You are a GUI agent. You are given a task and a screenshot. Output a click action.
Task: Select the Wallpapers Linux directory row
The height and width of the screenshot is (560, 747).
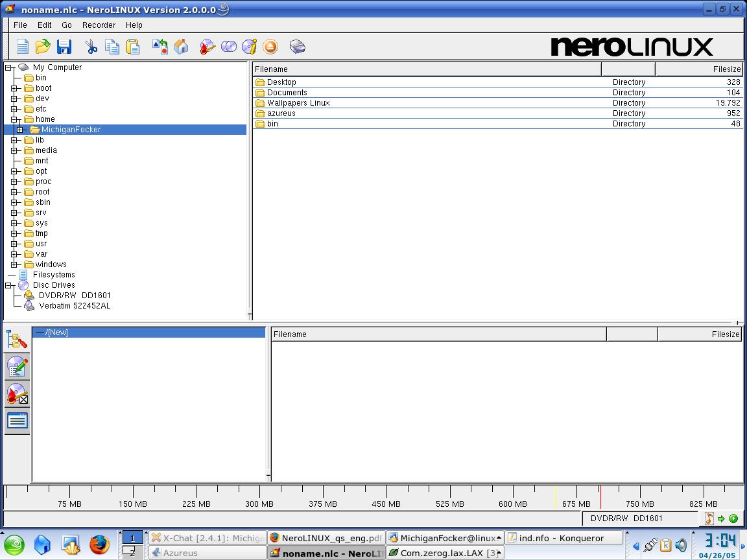(x=498, y=103)
